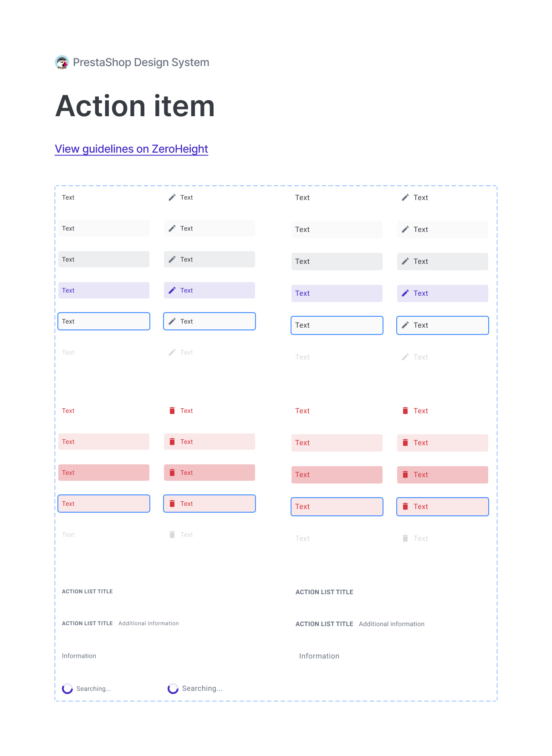Image resolution: width=552 pixels, height=756 pixels.
Task: Click the larger Additional information label
Action: pos(391,624)
